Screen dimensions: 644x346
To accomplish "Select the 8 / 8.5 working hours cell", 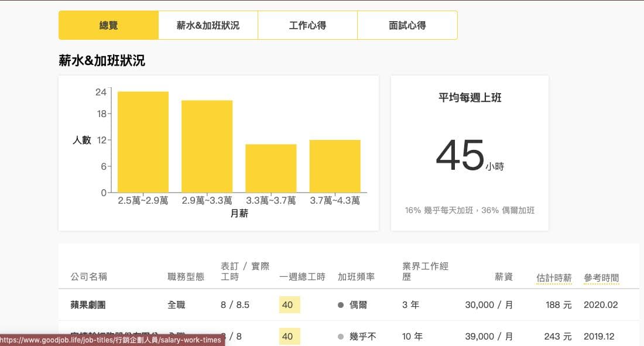I will [235, 305].
